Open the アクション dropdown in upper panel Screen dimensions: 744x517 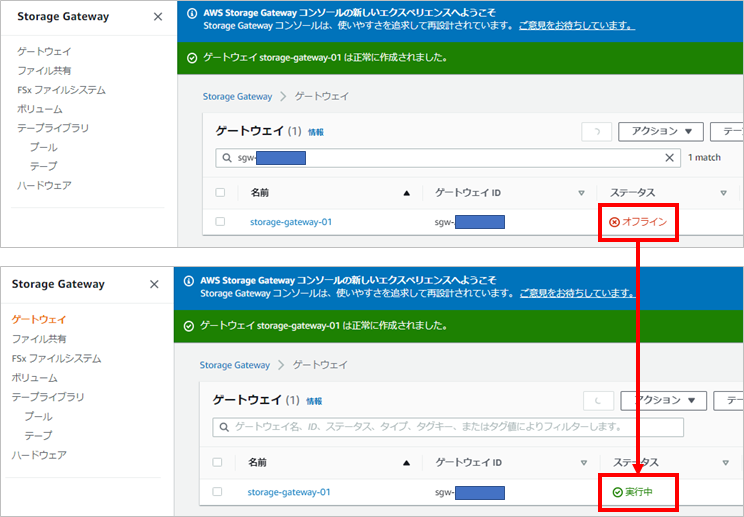661,131
